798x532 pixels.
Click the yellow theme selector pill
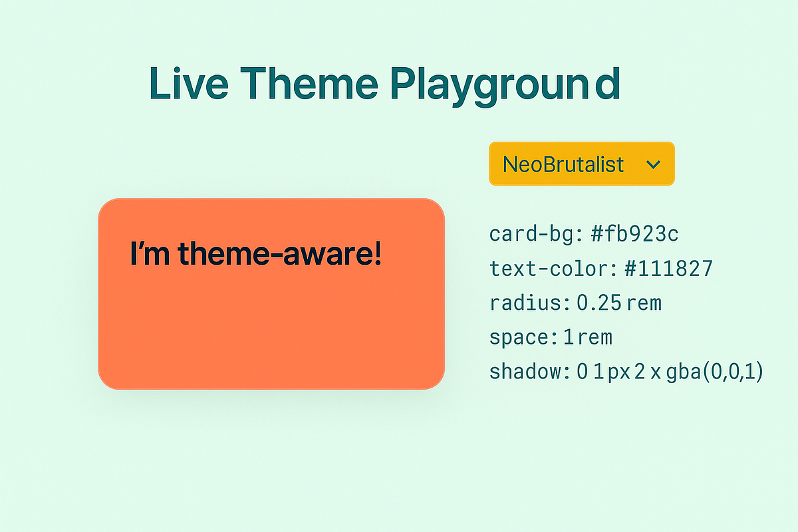point(582,164)
